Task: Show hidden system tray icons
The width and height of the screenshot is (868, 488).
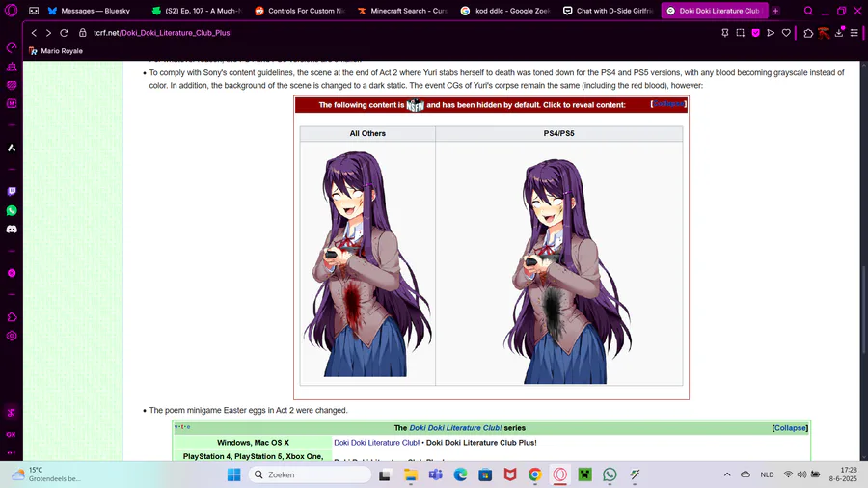Action: [x=727, y=474]
